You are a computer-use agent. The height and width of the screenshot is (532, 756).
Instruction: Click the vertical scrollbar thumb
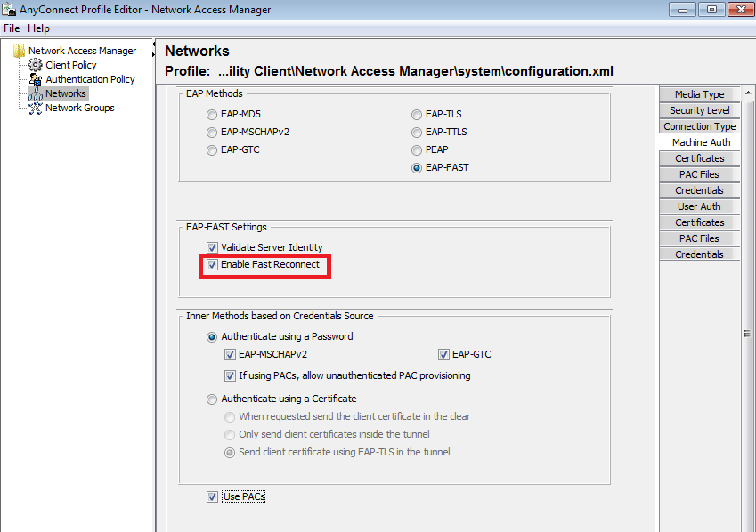click(x=747, y=333)
